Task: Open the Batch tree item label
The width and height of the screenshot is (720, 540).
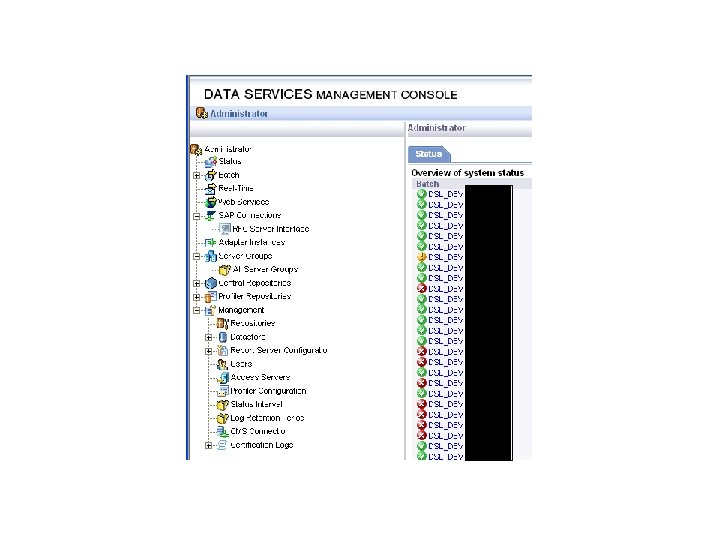Action: click(229, 175)
